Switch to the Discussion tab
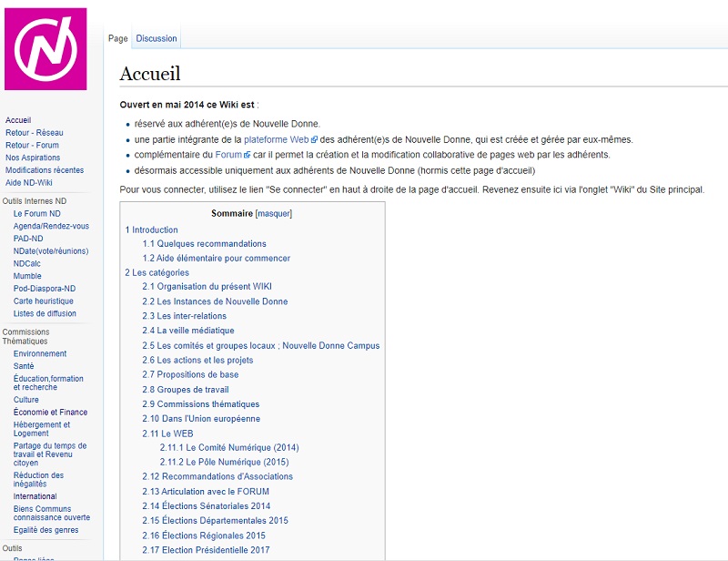 click(x=157, y=38)
